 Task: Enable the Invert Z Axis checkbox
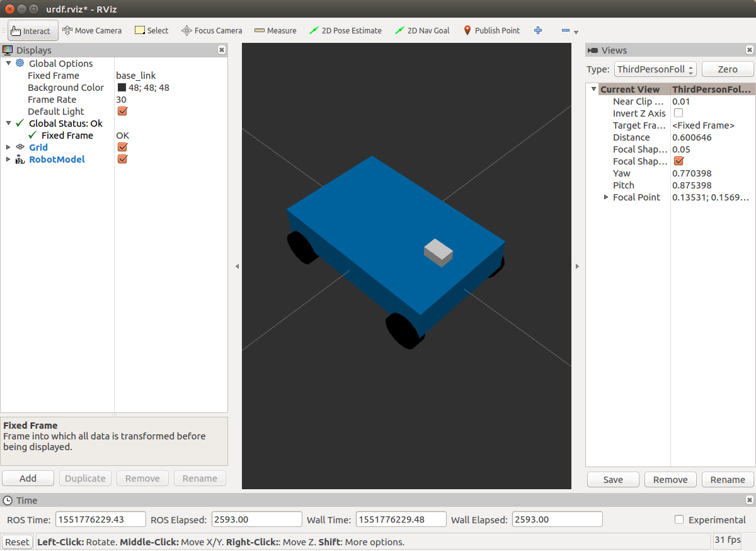tap(679, 113)
